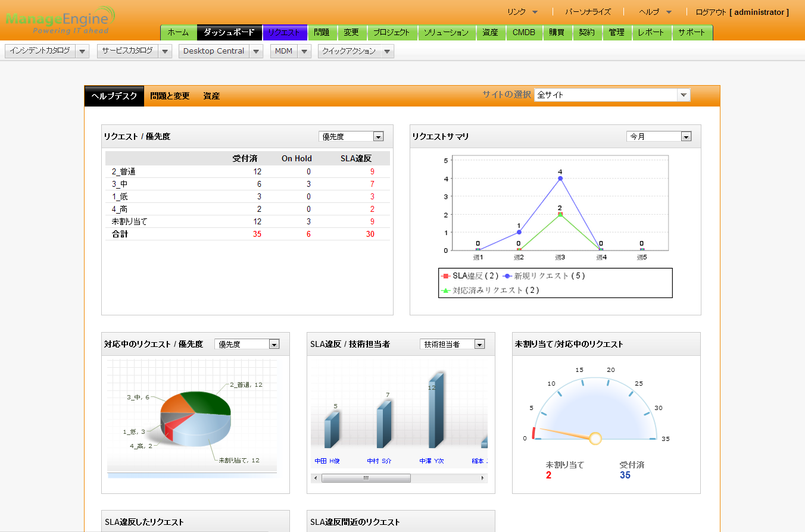
Task: Click the 1_低 priority row label
Action: click(x=120, y=197)
